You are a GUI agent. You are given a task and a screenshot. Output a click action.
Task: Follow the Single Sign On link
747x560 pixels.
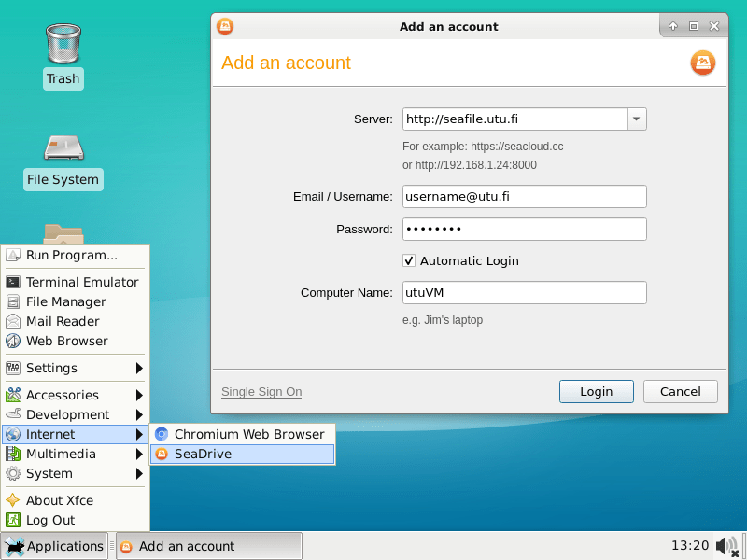pos(261,391)
